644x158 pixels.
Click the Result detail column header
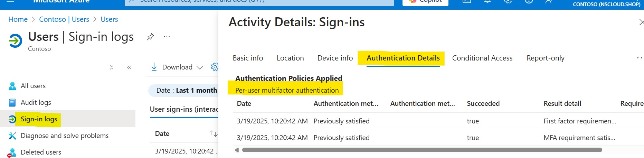coord(562,103)
